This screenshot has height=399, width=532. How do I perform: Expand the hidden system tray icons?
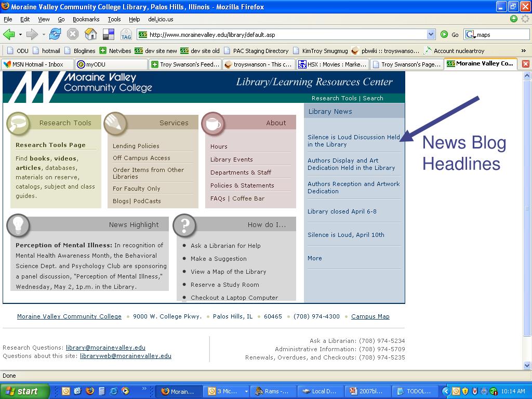[x=446, y=391]
